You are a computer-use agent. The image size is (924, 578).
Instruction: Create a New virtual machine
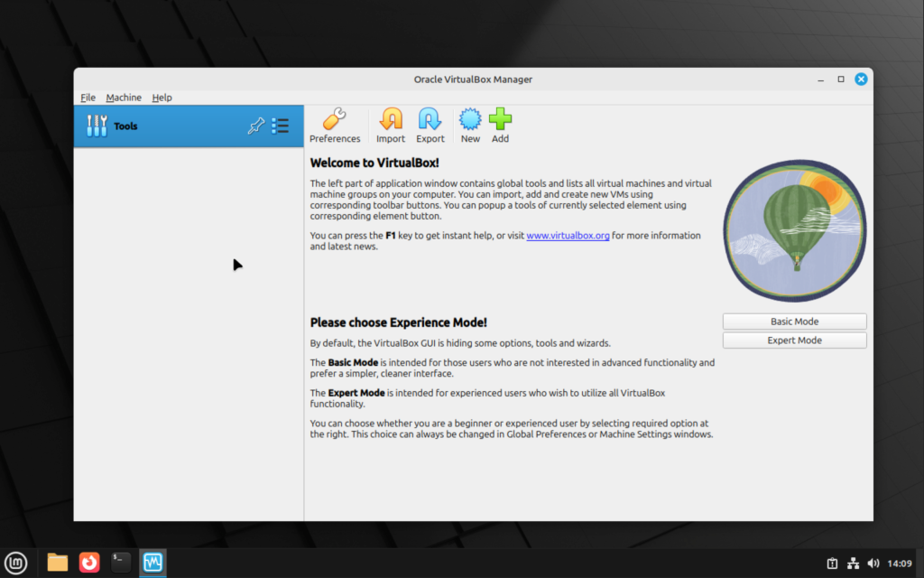(x=469, y=125)
